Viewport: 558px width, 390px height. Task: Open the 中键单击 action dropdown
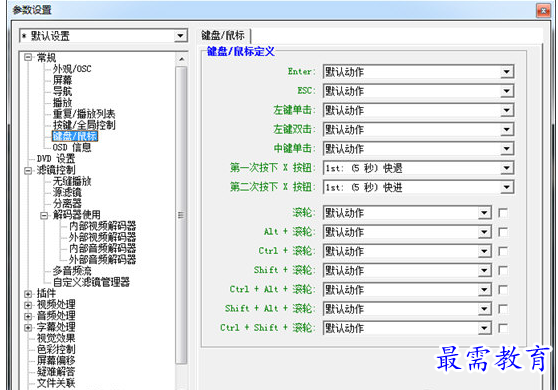tap(418, 149)
